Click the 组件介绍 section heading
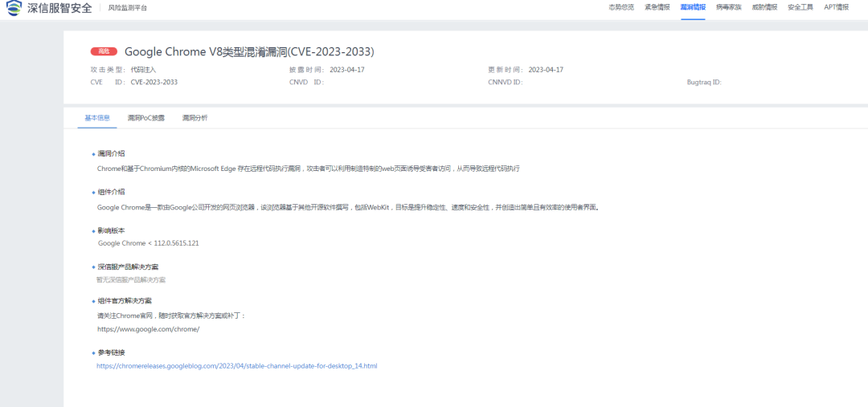 111,192
